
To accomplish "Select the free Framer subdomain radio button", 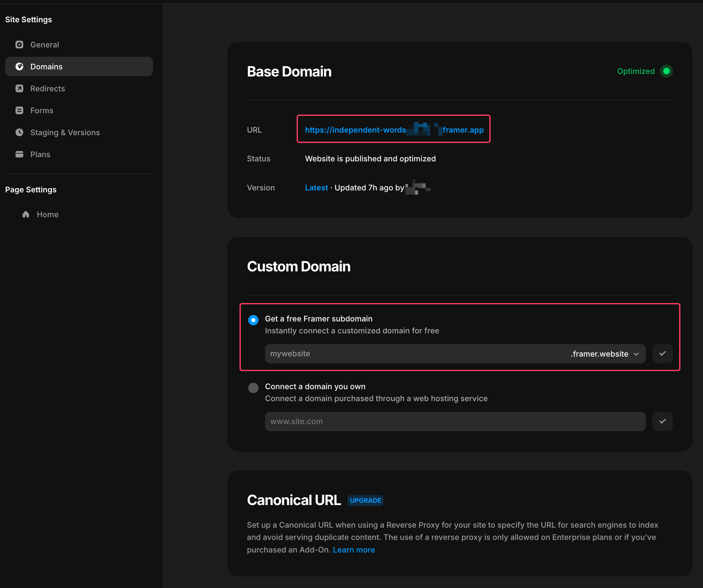I will click(x=253, y=320).
